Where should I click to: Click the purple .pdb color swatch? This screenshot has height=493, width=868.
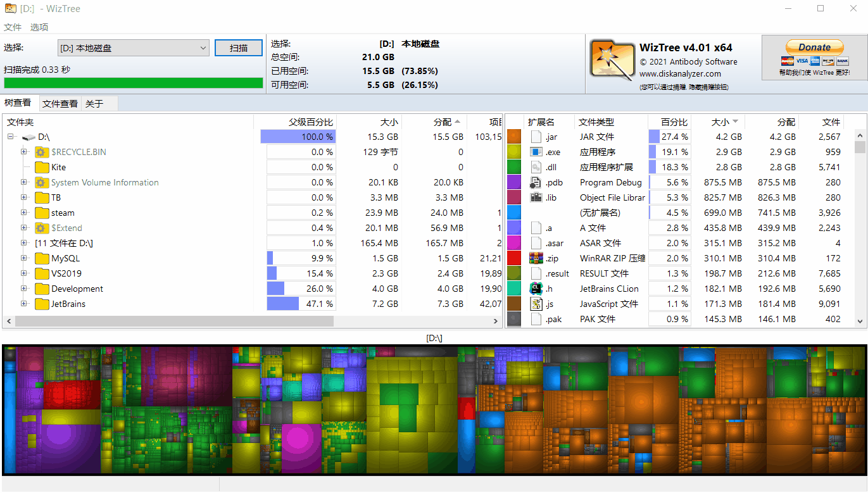tap(514, 182)
